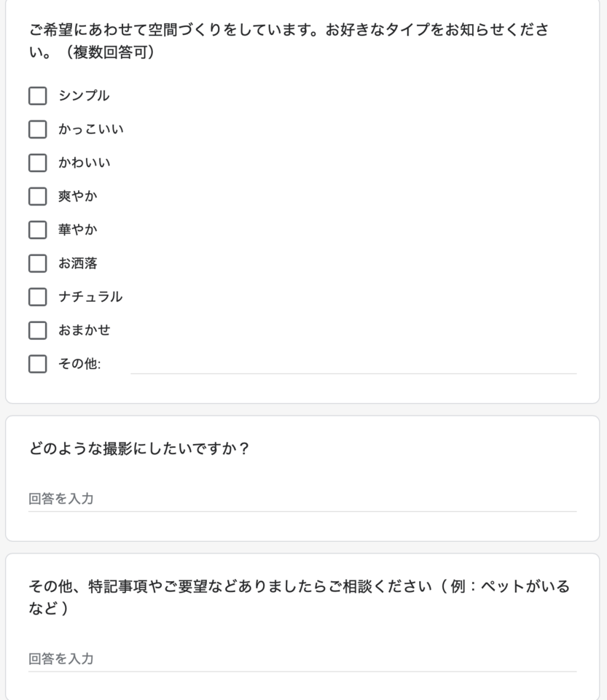The width and height of the screenshot is (607, 700).
Task: Tick the お洒落 checkbox
Action: click(37, 263)
